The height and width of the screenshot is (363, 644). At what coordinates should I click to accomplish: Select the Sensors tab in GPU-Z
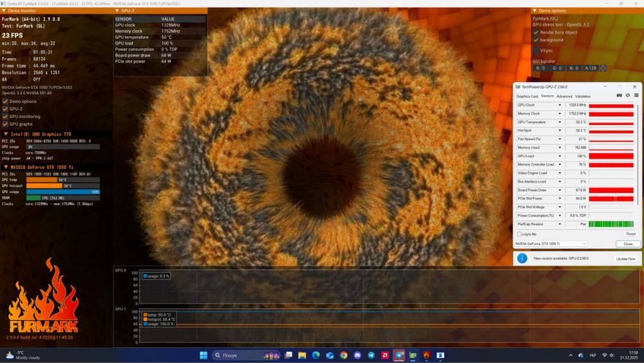pos(547,96)
